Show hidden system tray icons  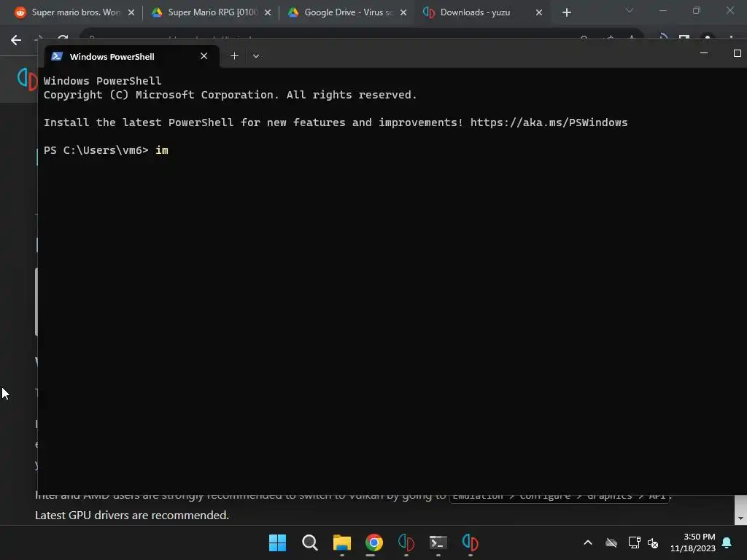click(x=588, y=542)
